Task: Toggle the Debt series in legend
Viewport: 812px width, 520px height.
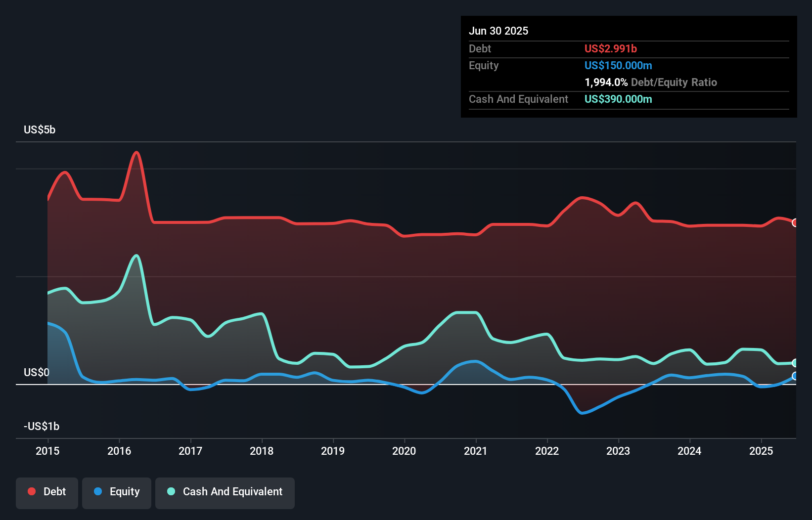Action: tap(47, 492)
